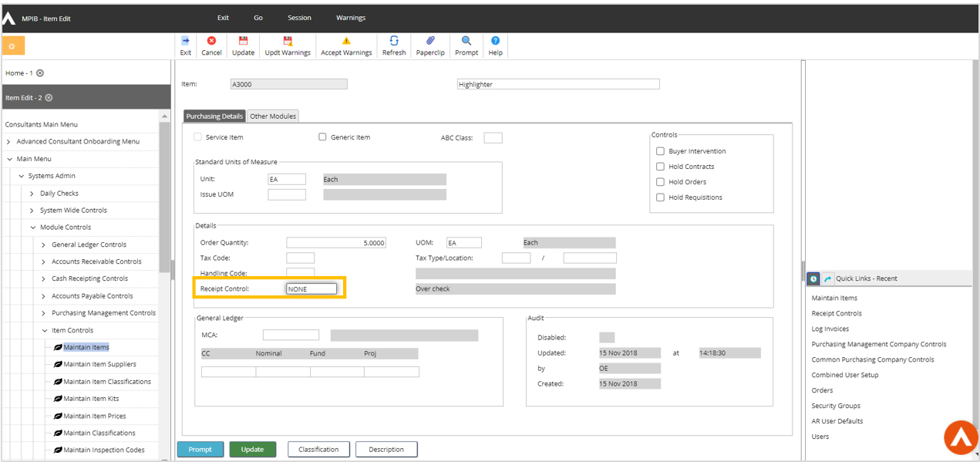This screenshot has width=980, height=462.
Task: Enable the Hold Orders checkbox
Action: 660,182
